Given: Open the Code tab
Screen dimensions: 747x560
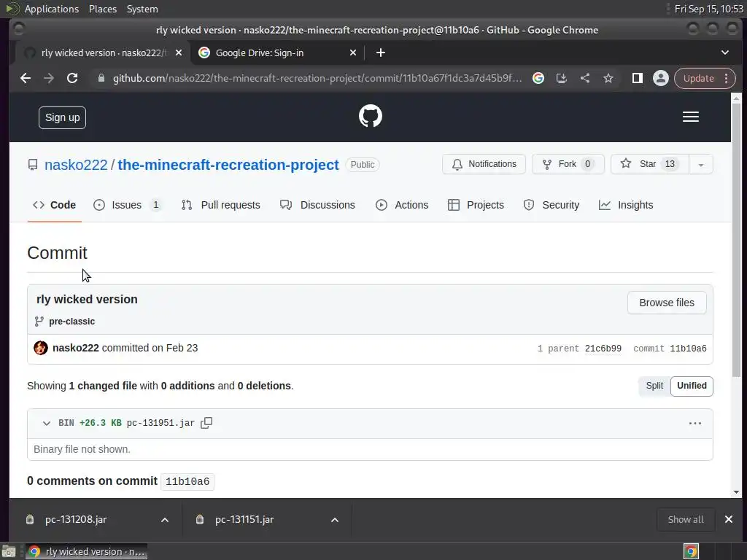Looking at the screenshot, I should click(54, 205).
